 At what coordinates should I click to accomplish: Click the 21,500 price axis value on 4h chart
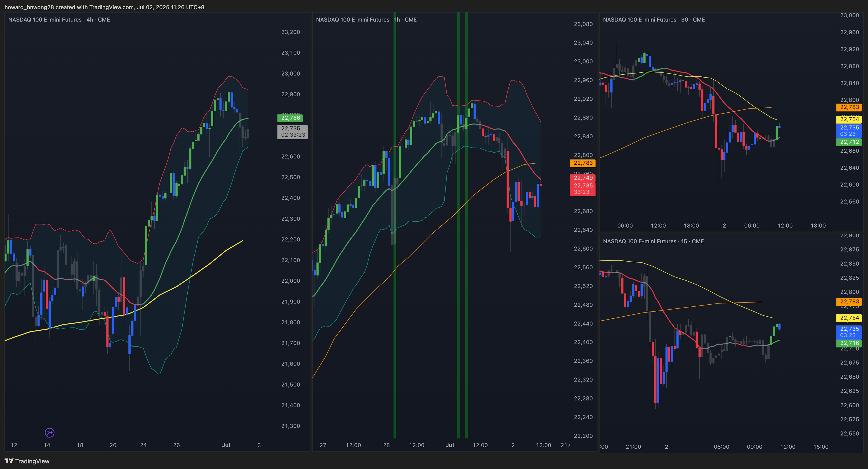pos(290,385)
